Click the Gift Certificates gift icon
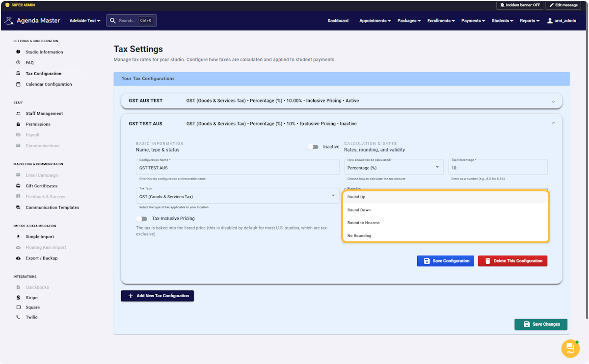 18,186
